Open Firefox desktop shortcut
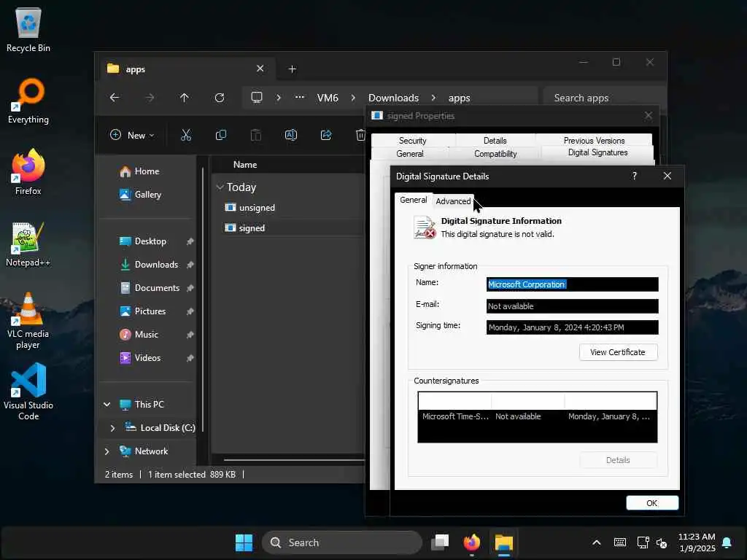The width and height of the screenshot is (747, 560). (x=28, y=172)
